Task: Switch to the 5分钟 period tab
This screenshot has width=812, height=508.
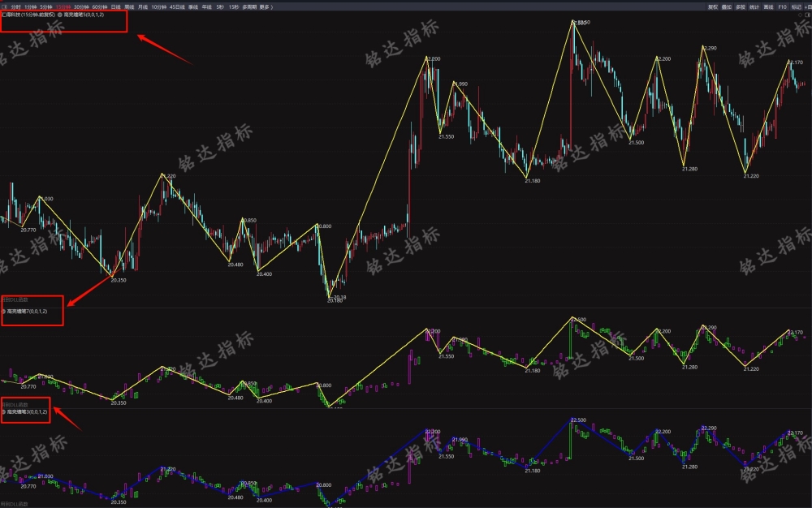Action: 46,7
